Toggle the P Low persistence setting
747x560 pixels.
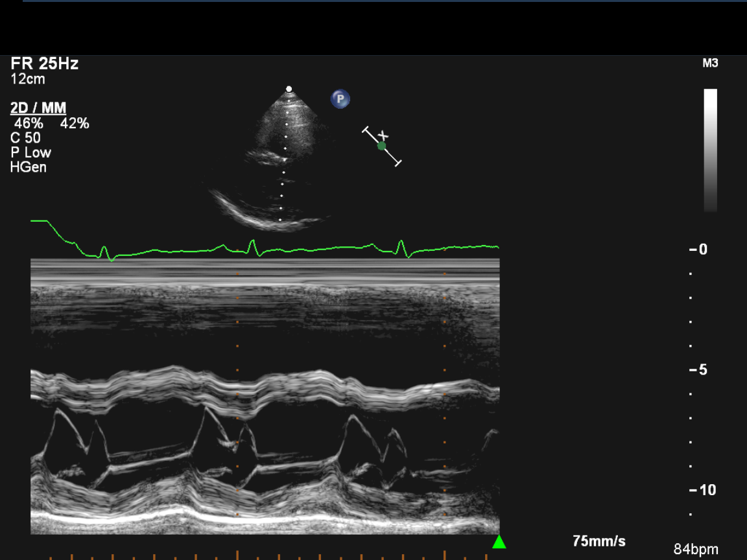click(30, 153)
